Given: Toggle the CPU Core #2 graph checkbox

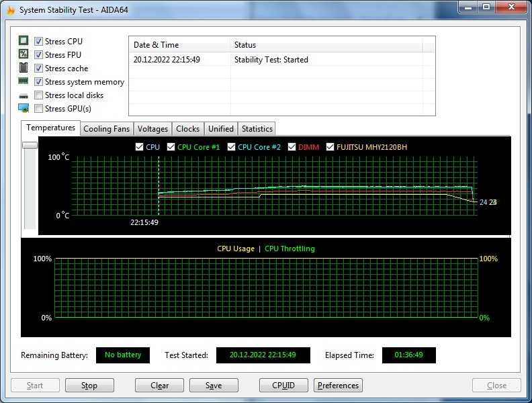Looking at the screenshot, I should 231,147.
